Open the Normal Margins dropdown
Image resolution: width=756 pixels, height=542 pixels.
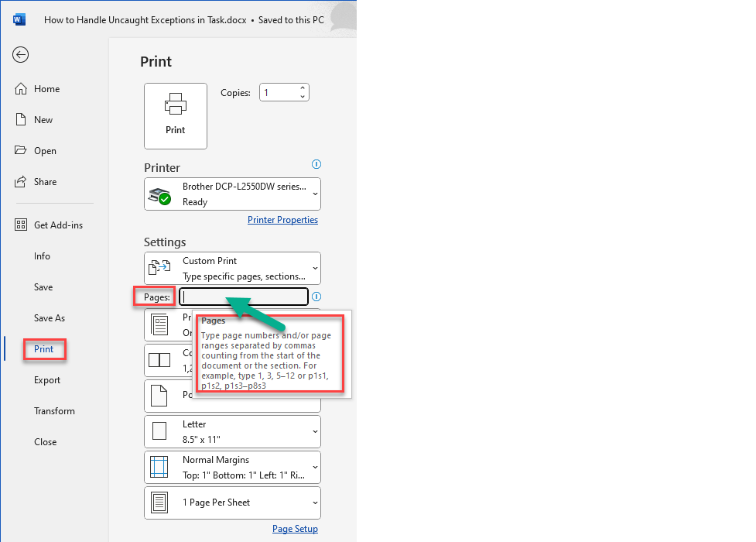(x=232, y=467)
